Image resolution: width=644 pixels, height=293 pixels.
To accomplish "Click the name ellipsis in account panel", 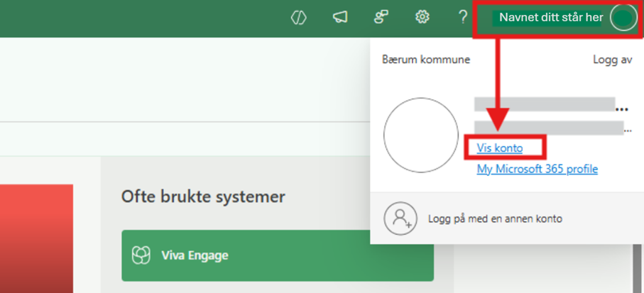I will (x=622, y=109).
